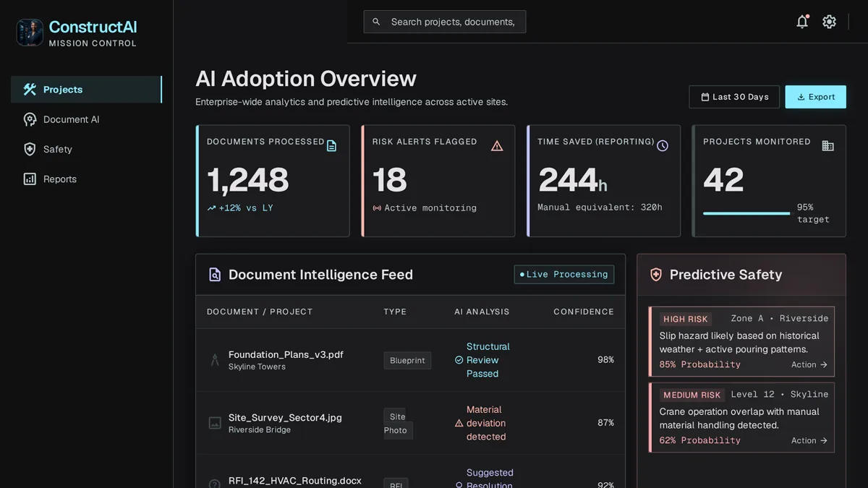This screenshot has height=488, width=868.
Task: Toggle the Live Processing badge
Action: coord(564,275)
